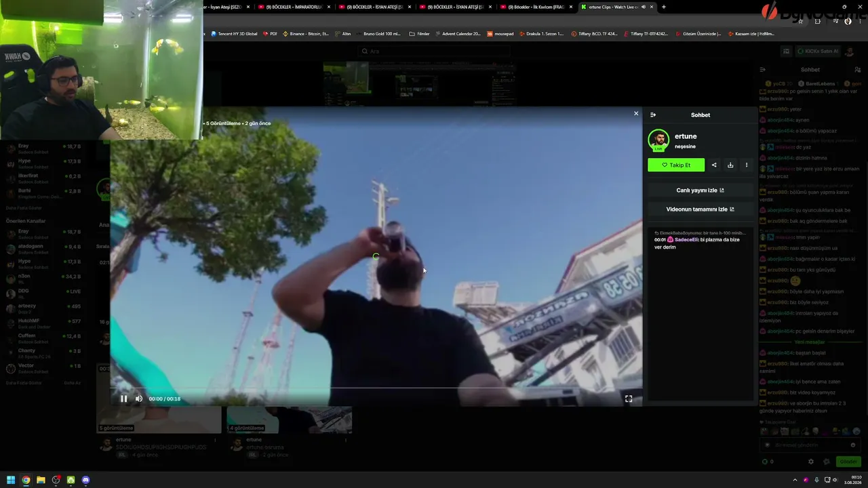This screenshot has height=488, width=868.
Task: Open ertune's profile avatar
Action: click(658, 140)
